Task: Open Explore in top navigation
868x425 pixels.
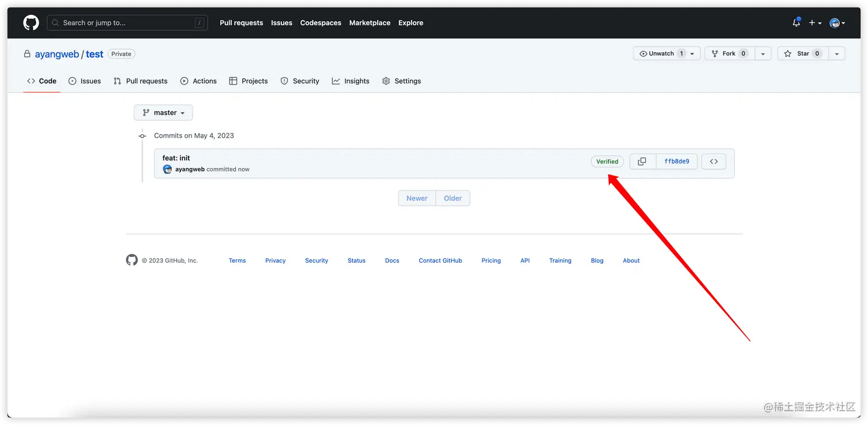Action: pyautogui.click(x=410, y=23)
